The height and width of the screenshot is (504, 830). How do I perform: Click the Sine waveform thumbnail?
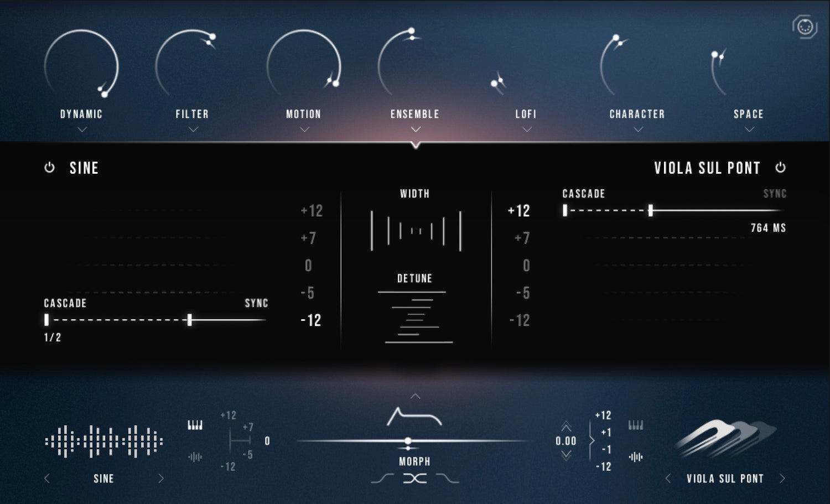coord(104,441)
